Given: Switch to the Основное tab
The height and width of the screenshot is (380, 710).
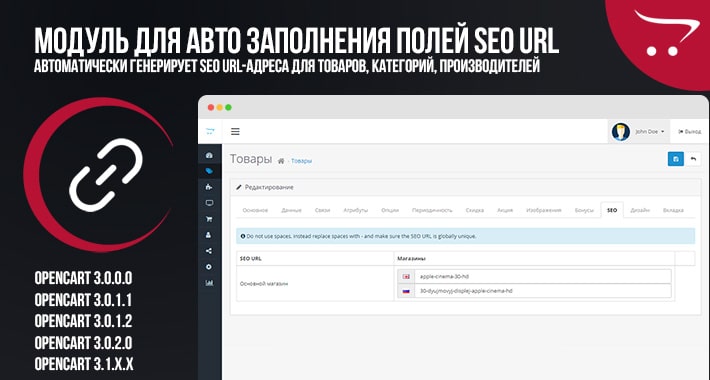Looking at the screenshot, I should click(x=255, y=210).
